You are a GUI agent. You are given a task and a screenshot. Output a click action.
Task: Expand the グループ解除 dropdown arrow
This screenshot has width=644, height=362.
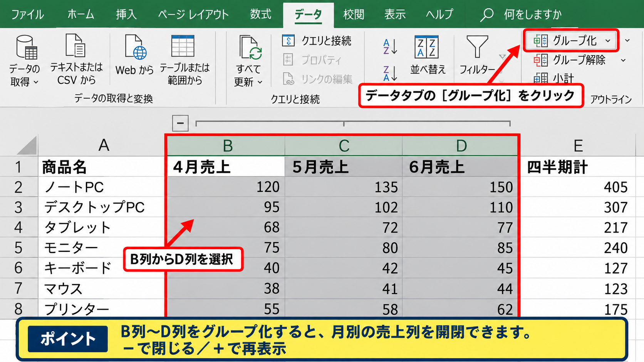click(623, 60)
